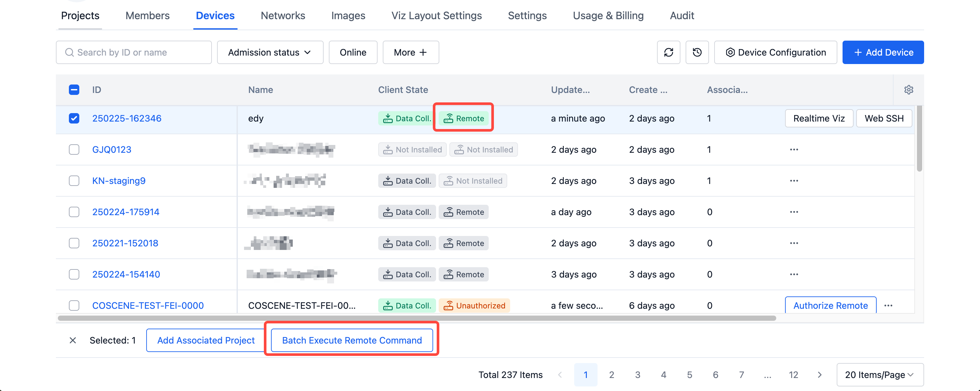
Task: Click Unauthorized badge on COSCENE-TEST-FEI-0000
Action: [x=474, y=305]
